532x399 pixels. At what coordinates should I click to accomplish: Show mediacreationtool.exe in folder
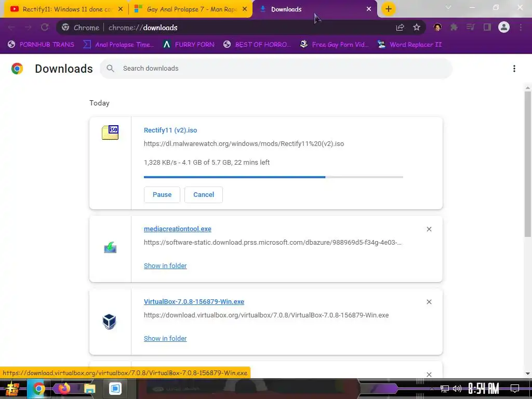(x=165, y=266)
